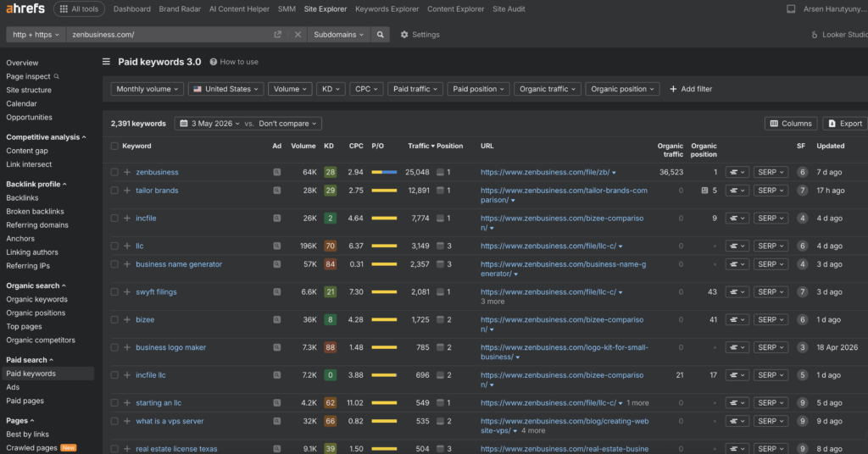Click the search magnifier button
Image resolution: width=868 pixels, height=454 pixels.
(381, 34)
